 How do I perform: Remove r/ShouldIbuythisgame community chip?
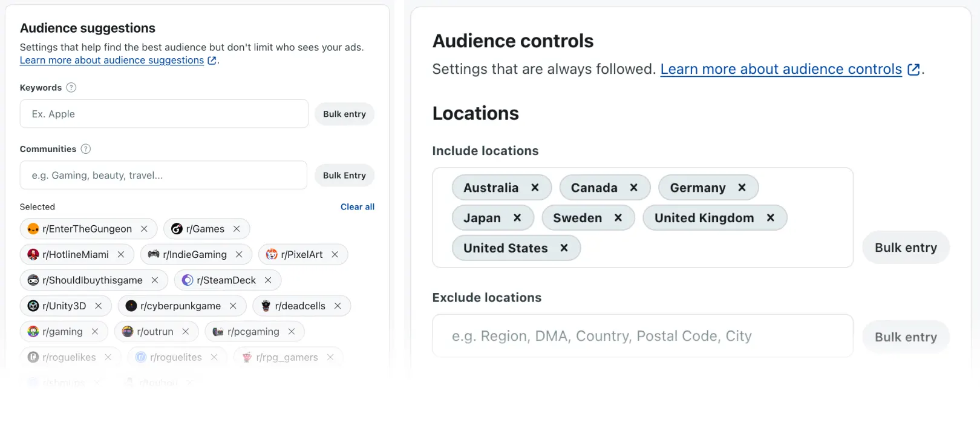click(x=155, y=280)
